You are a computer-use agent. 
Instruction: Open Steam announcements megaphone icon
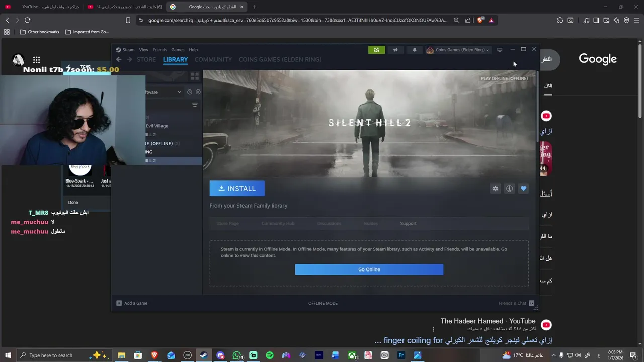tap(396, 50)
